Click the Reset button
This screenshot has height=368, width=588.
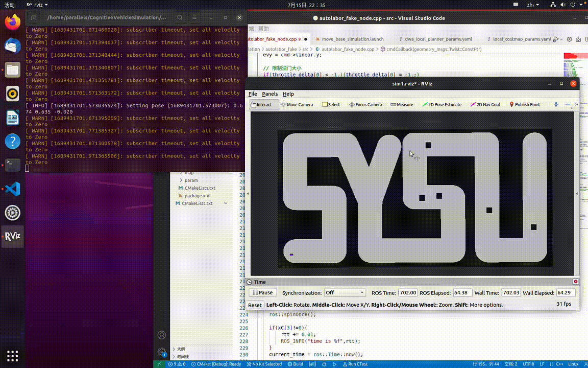(255, 305)
